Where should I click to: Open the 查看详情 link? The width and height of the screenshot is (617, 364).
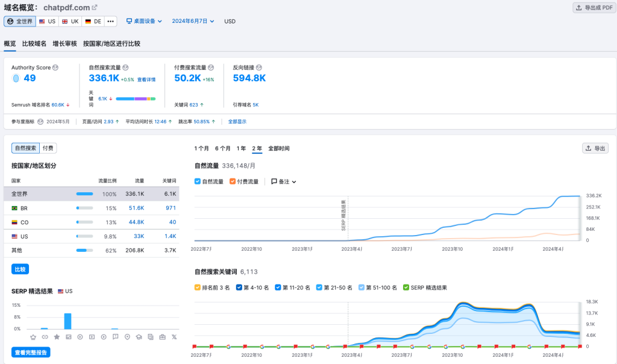(146, 80)
